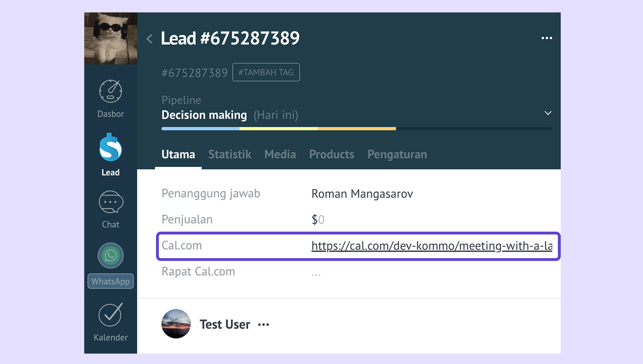The image size is (643, 364).
Task: Select the Lead section icon
Action: click(x=110, y=147)
